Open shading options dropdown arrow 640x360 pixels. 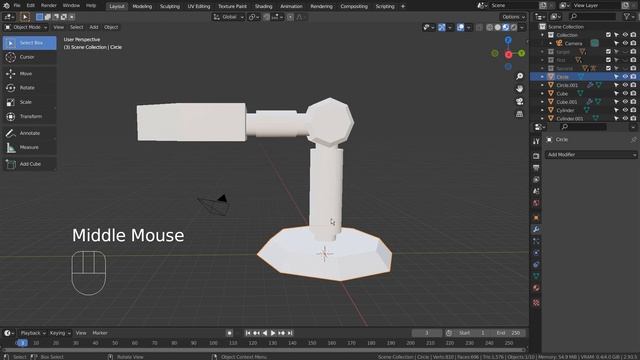522,27
